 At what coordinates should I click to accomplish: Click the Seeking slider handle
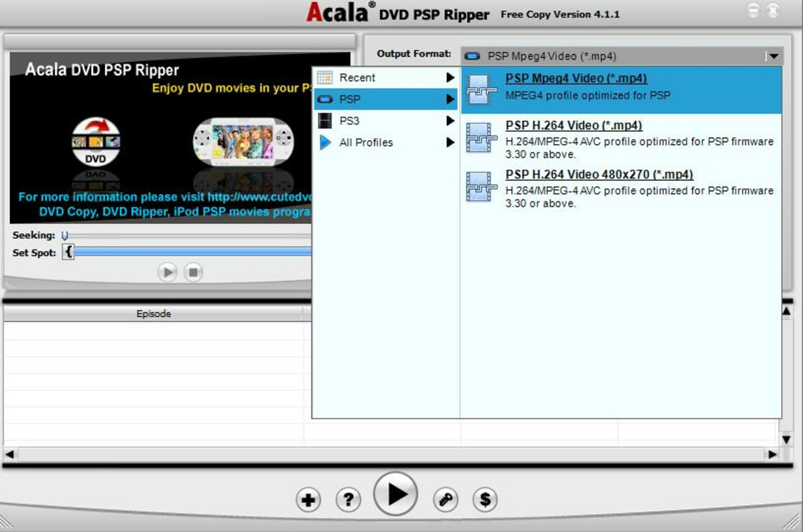pyautogui.click(x=65, y=235)
